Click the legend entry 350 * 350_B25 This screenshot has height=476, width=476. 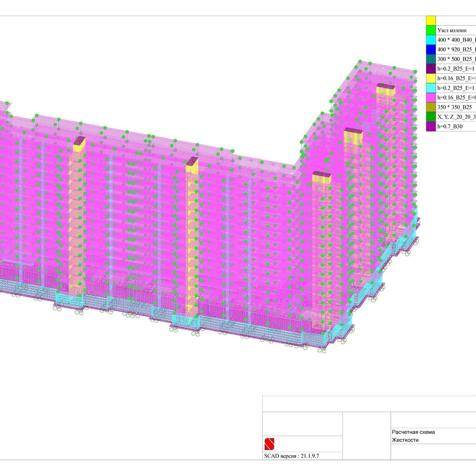[x=454, y=107]
